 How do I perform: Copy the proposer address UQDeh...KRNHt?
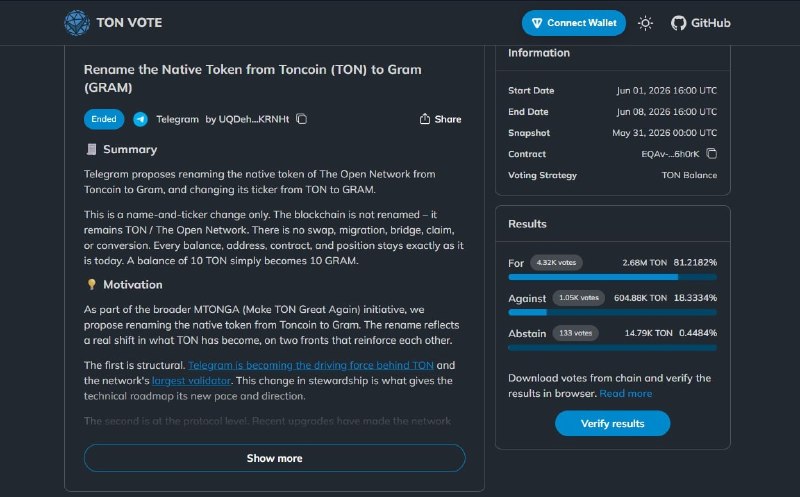point(302,119)
